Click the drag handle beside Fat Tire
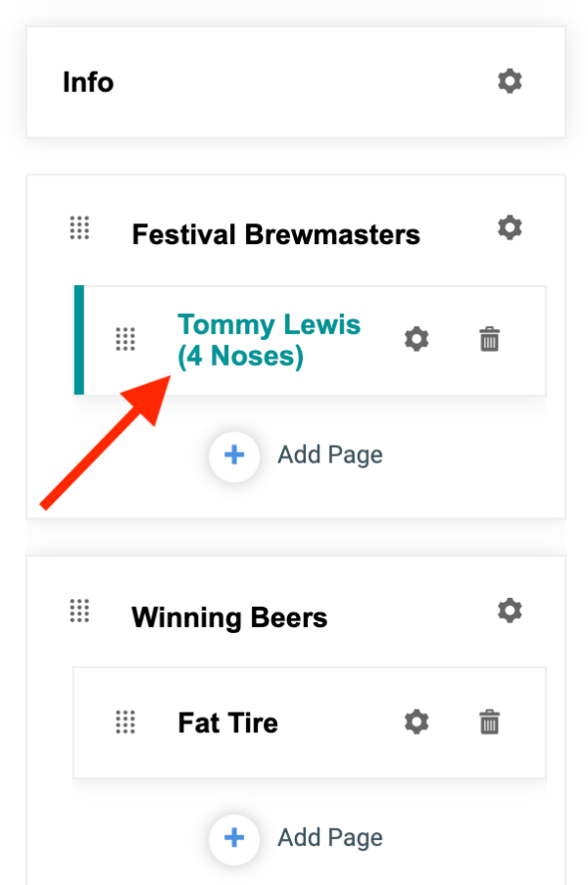This screenshot has height=885, width=588. tap(125, 722)
